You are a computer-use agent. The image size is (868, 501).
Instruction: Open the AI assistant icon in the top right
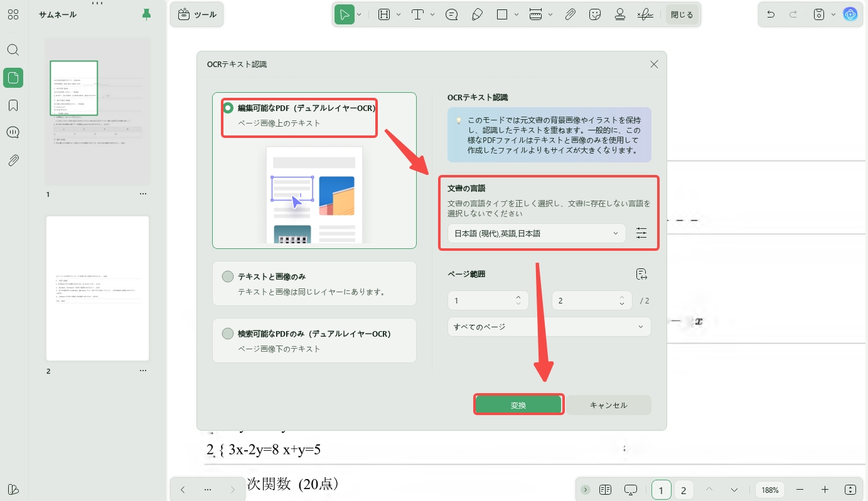850,14
